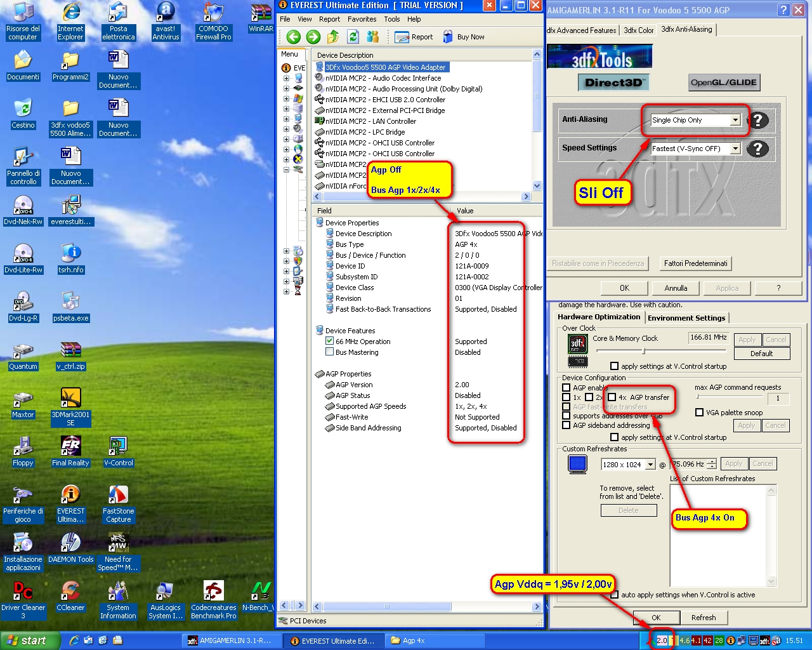The height and width of the screenshot is (650, 812).
Task: Check the 1x AGP transfer box
Action: pos(566,397)
